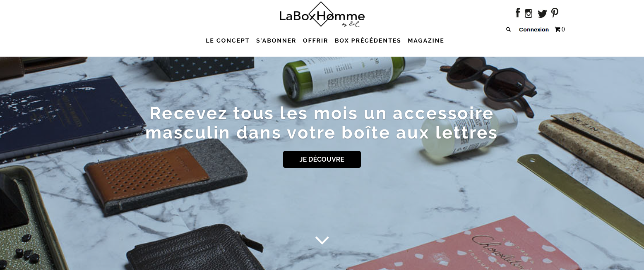The image size is (644, 270).
Task: Click the down chevron on the hero image
Action: tap(322, 240)
